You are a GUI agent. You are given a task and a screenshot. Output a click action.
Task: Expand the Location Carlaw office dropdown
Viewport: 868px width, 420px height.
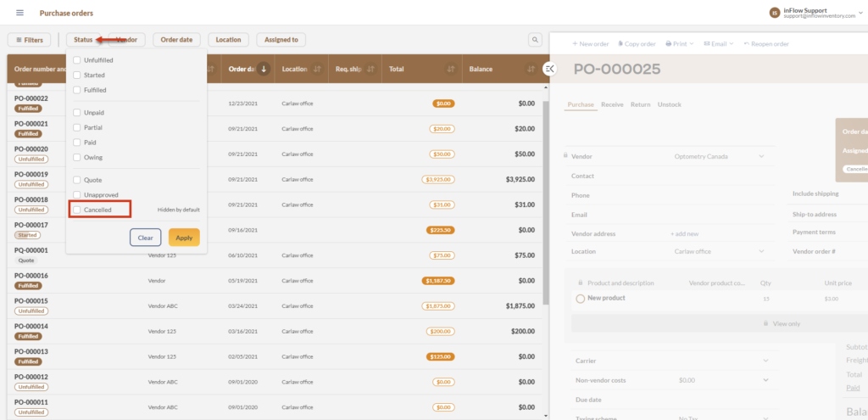(762, 251)
